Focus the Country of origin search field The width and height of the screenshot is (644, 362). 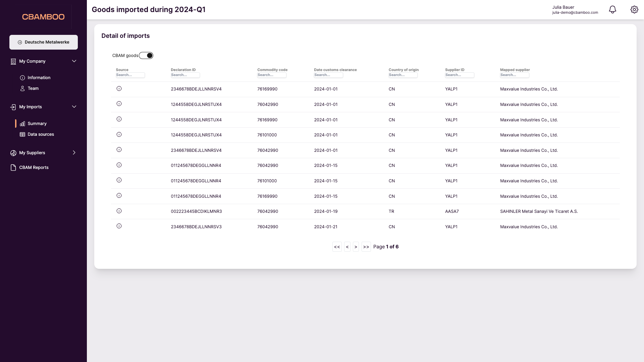point(403,75)
